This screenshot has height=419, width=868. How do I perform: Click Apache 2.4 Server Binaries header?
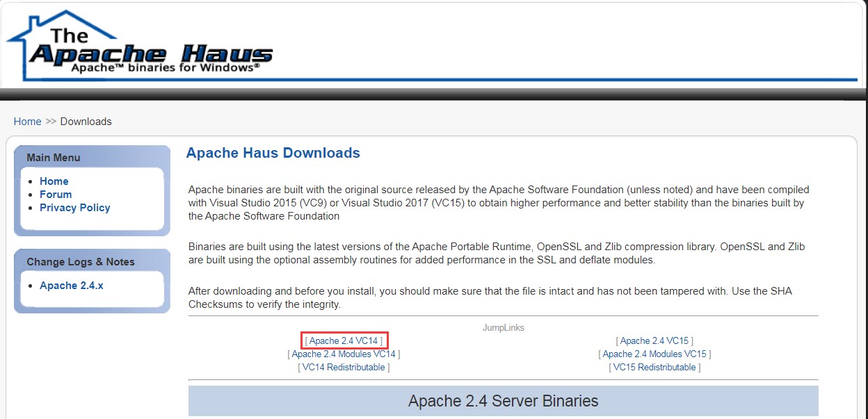pos(504,401)
